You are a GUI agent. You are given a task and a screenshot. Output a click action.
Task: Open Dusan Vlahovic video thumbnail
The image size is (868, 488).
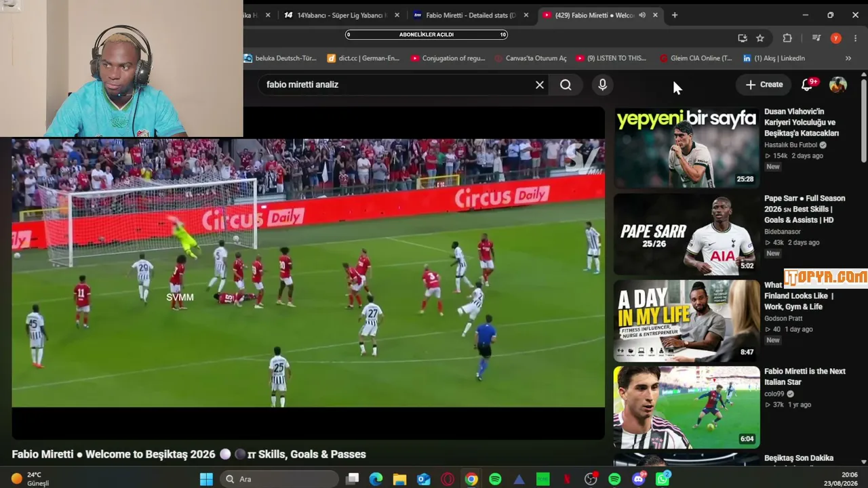point(687,147)
